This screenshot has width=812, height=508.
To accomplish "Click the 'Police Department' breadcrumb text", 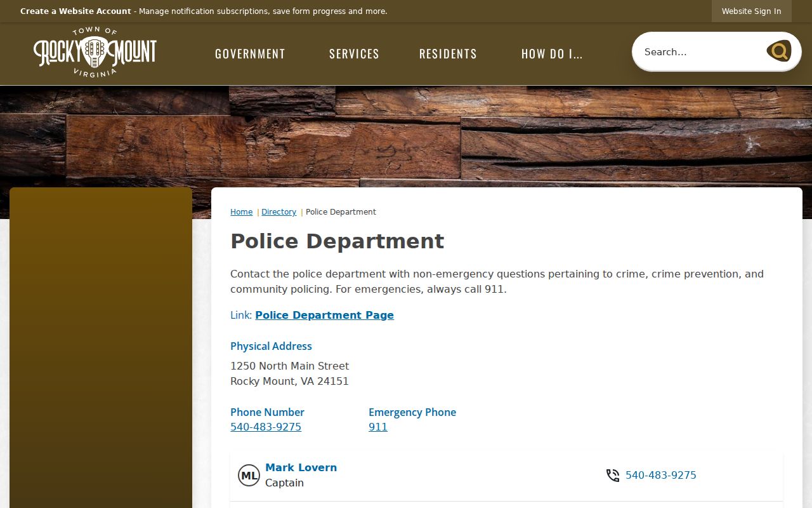I will (341, 212).
